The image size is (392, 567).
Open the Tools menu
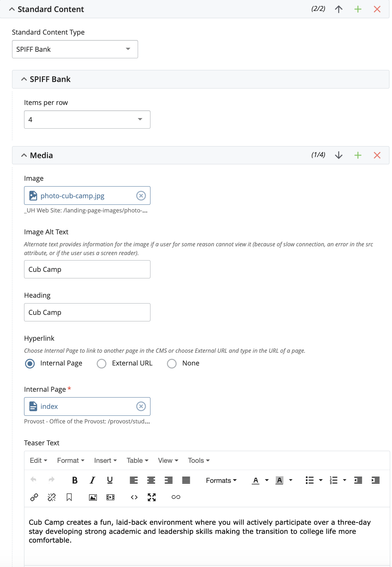[x=199, y=460]
